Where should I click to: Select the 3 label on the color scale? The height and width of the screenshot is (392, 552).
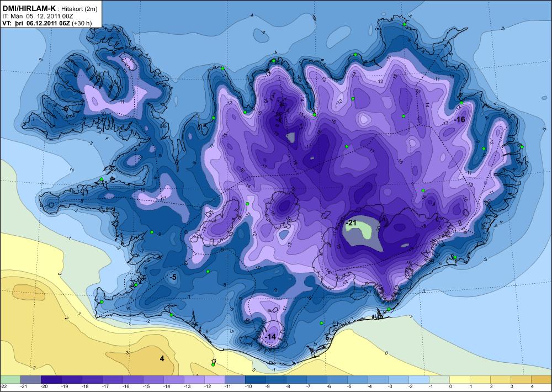point(512,386)
